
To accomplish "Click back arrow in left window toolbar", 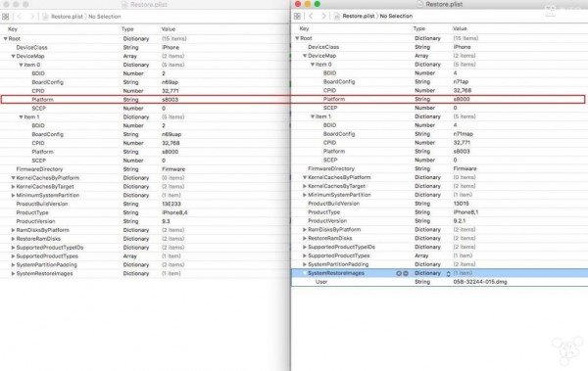I will click(20, 17).
